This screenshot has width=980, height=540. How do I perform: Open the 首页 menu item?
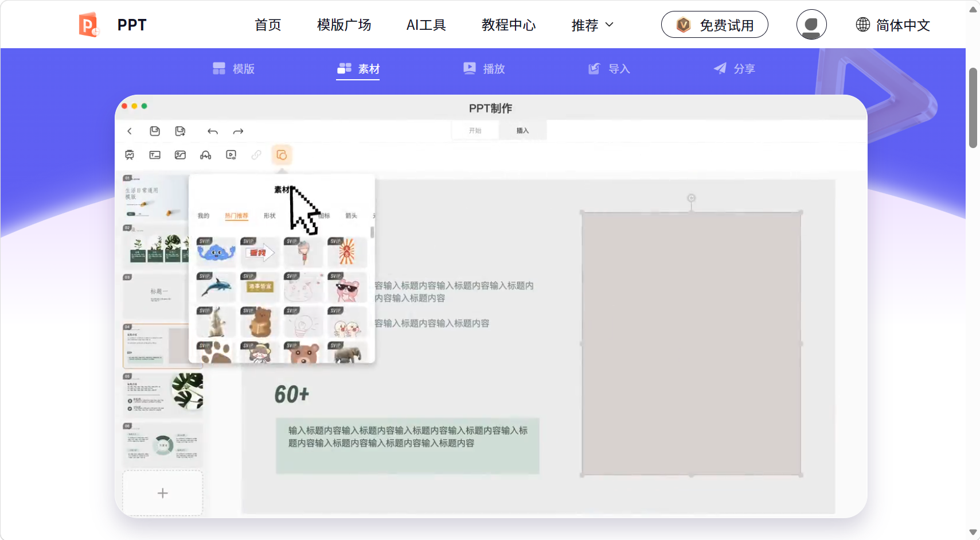tap(268, 25)
